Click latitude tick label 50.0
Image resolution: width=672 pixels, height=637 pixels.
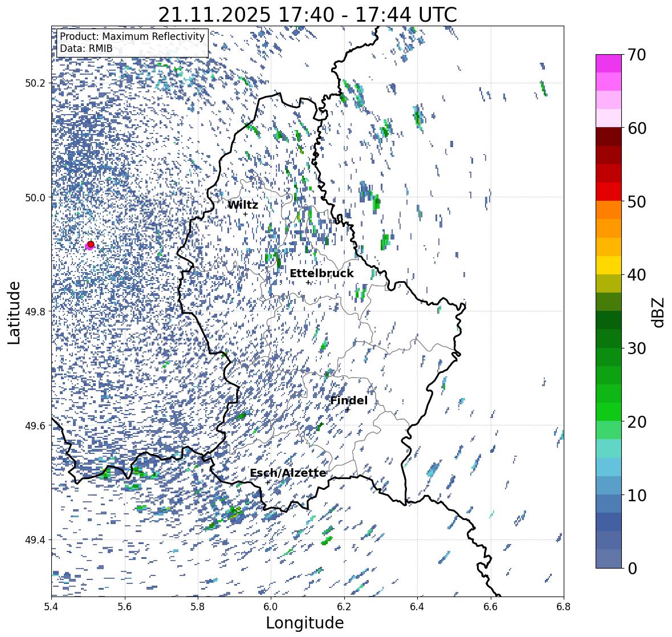coord(35,198)
